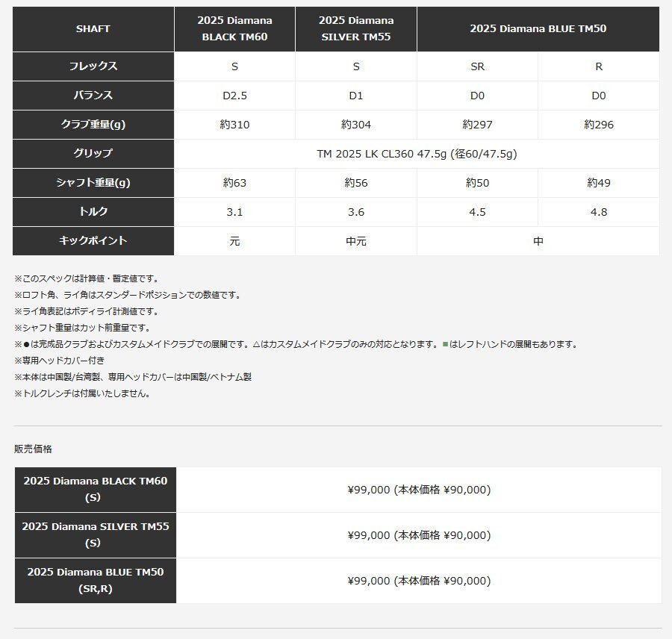The image size is (672, 639).
Task: Select the 2025 Diamana BLUE TM50 header
Action: point(538,29)
